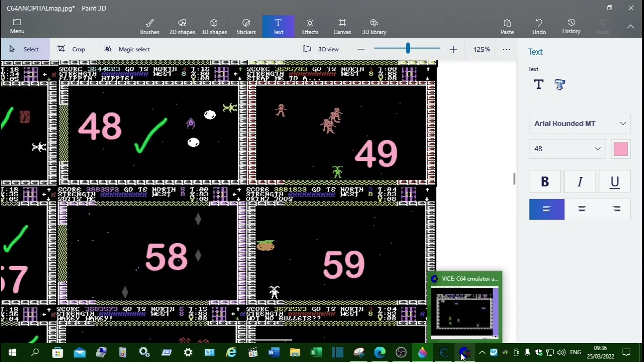Open Microsoft Word from the taskbar
Image resolution: width=644 pixels, height=362 pixels.
point(274,352)
